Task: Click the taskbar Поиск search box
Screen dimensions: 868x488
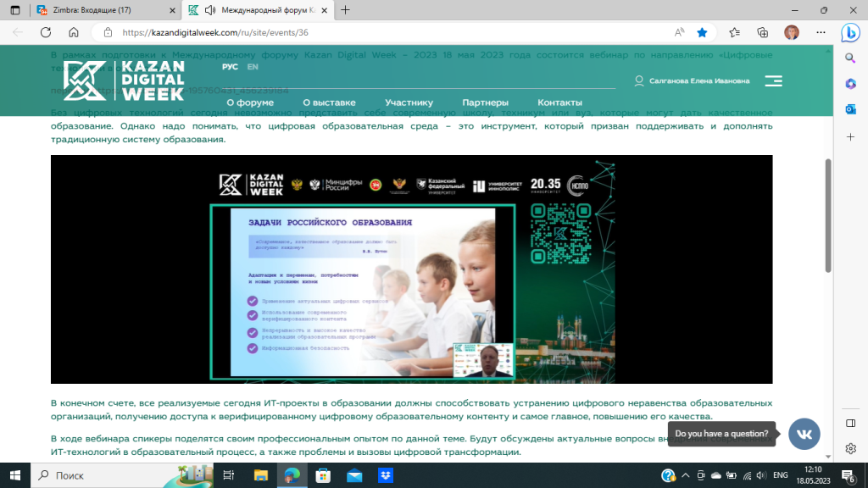Action: 123,475
